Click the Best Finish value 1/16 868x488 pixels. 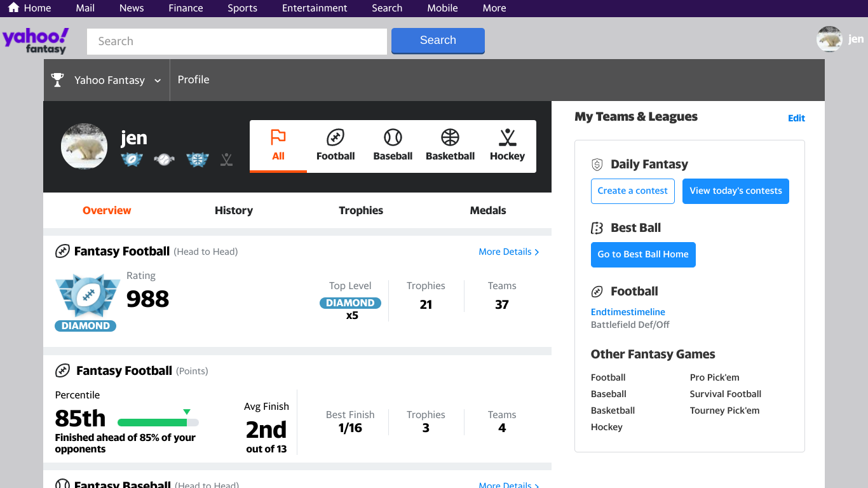coord(350,428)
